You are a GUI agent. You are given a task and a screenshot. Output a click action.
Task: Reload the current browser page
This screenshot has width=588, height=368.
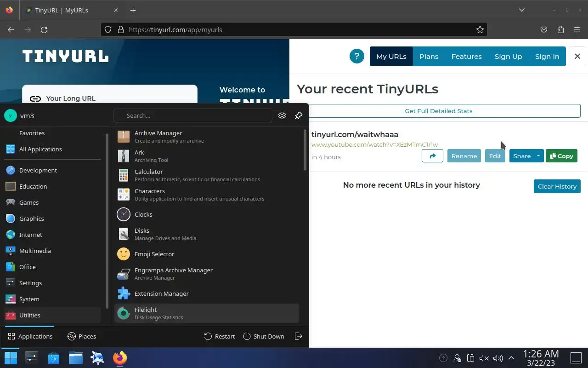coord(44,29)
